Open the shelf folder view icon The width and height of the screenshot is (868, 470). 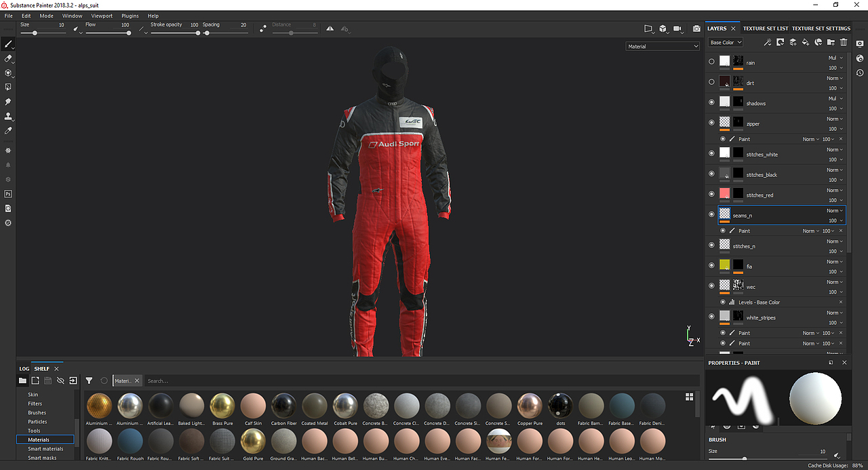[x=22, y=380]
